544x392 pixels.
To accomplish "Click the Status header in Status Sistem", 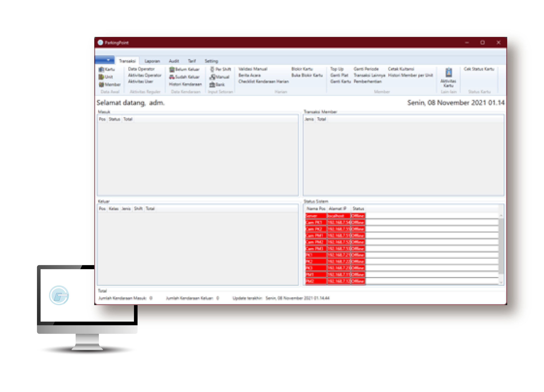I will tap(358, 209).
